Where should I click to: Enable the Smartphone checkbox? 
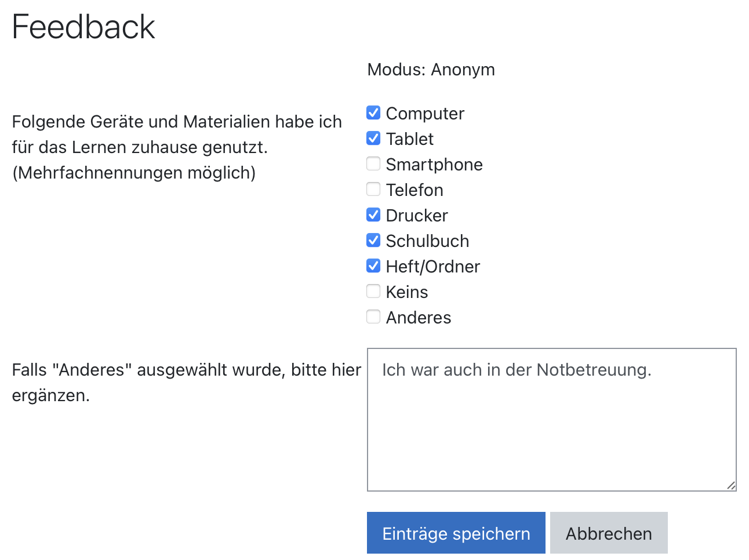tap(373, 163)
